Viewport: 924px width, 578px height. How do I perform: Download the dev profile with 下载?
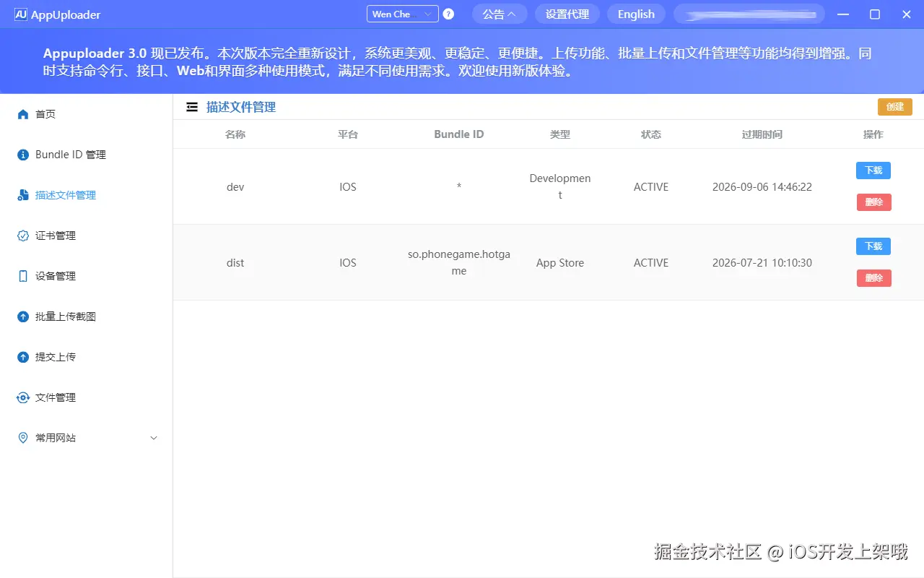(x=873, y=171)
